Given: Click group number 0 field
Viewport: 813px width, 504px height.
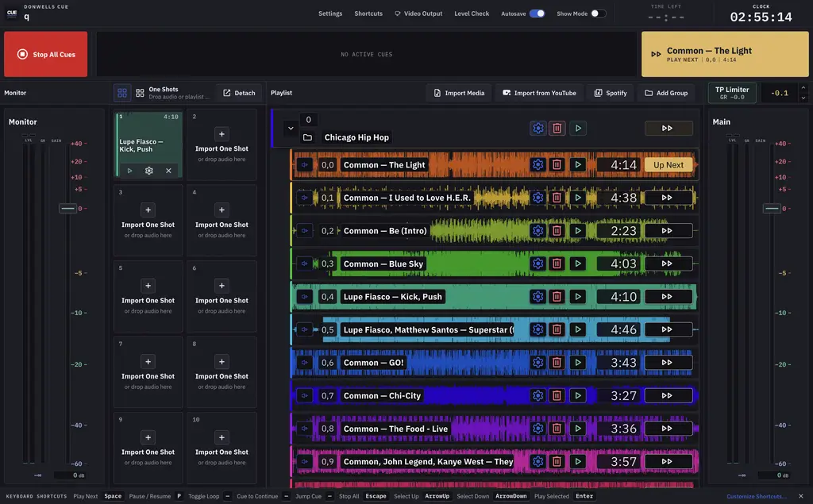Looking at the screenshot, I should (309, 120).
